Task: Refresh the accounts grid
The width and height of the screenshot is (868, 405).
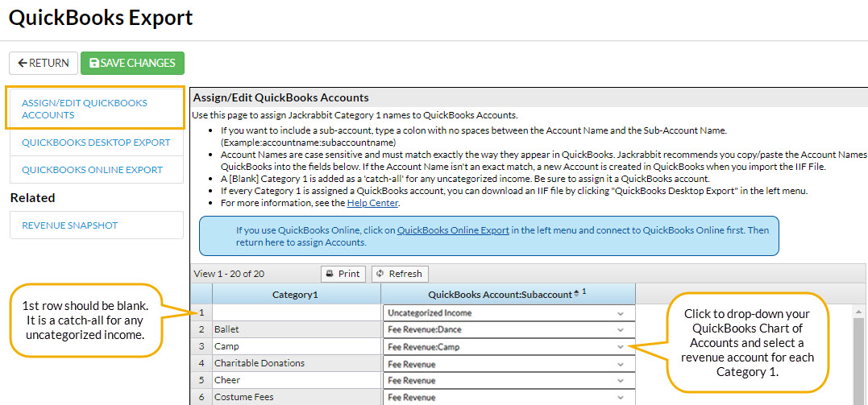Action: [400, 274]
